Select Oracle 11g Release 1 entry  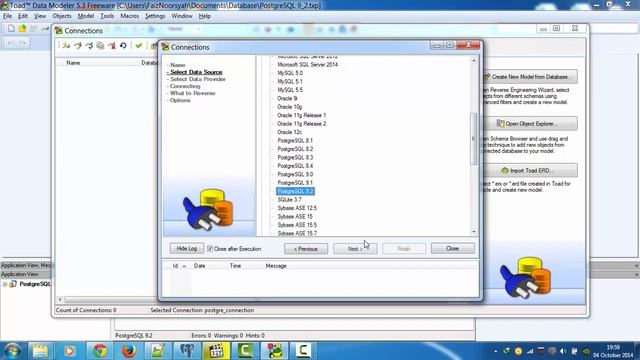(x=301, y=115)
